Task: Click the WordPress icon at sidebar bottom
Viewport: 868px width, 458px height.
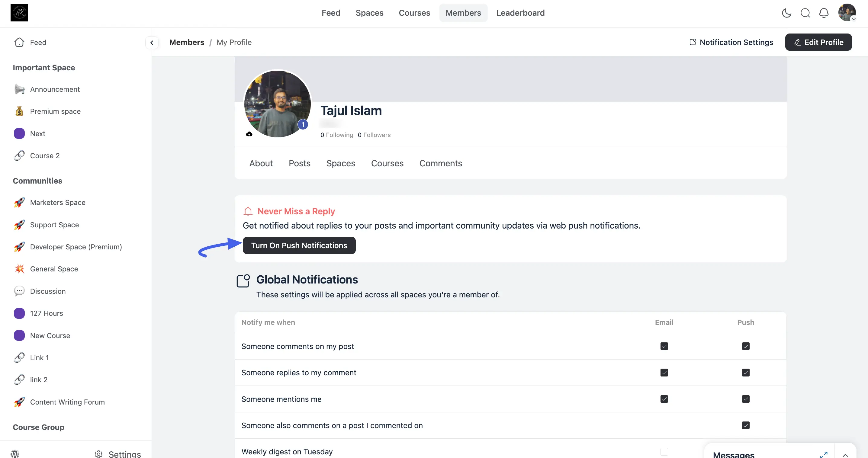Action: pos(15,453)
